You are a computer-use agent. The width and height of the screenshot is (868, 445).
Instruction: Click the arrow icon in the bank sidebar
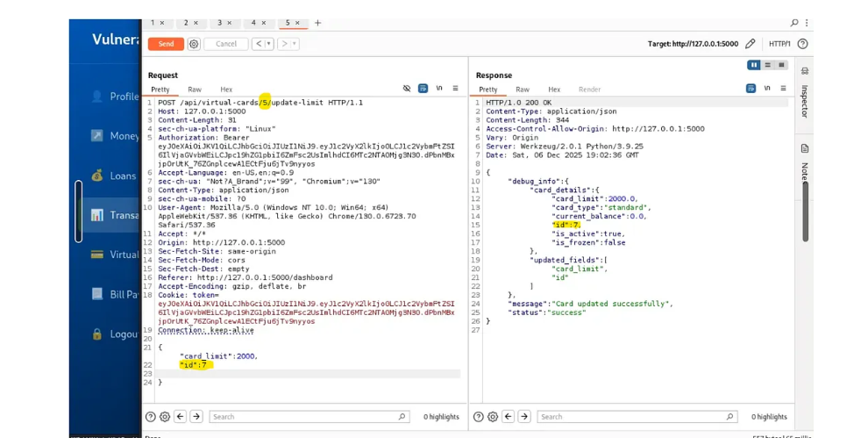96,136
